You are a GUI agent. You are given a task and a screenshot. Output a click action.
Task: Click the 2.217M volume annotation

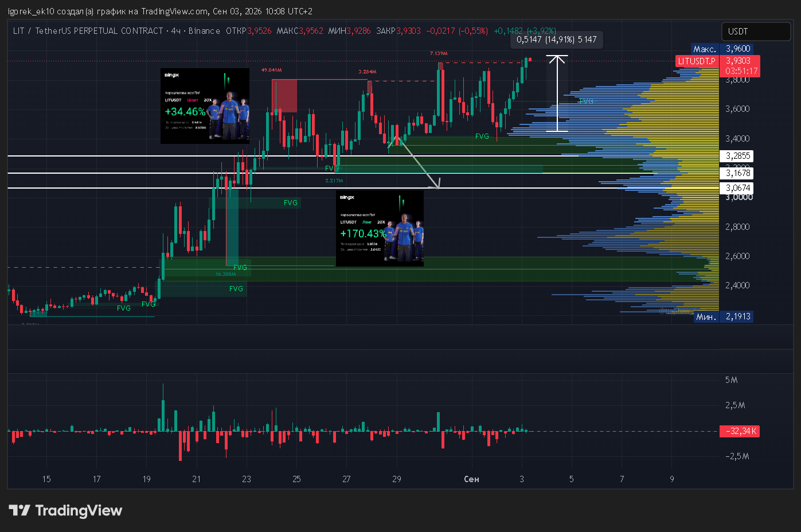point(334,181)
